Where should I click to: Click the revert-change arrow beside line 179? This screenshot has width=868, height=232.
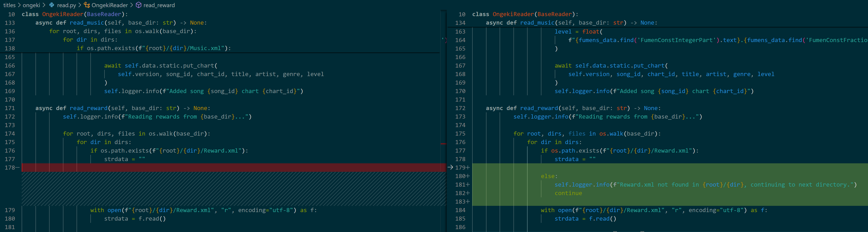[450, 168]
